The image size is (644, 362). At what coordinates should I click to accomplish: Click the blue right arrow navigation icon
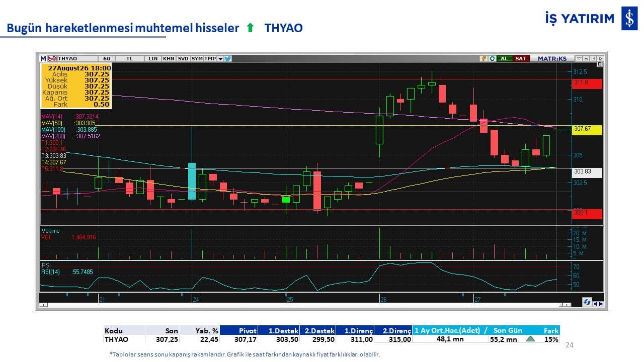[x=601, y=304]
